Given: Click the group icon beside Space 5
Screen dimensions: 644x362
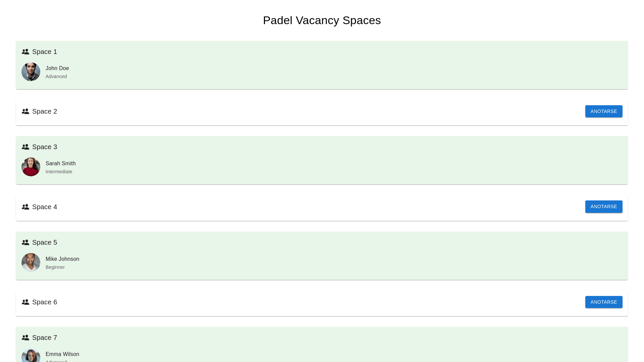Looking at the screenshot, I should (x=25, y=242).
